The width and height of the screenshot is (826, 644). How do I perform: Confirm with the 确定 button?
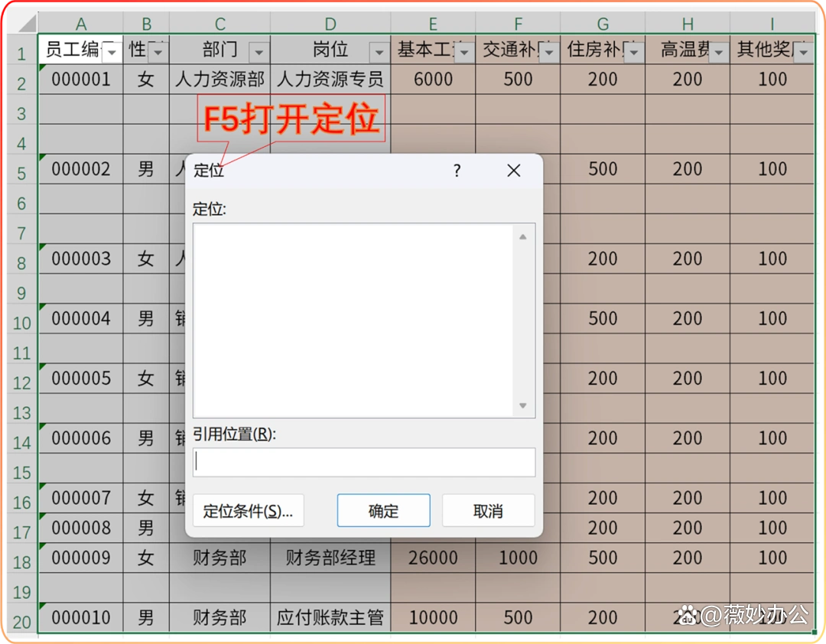(383, 510)
